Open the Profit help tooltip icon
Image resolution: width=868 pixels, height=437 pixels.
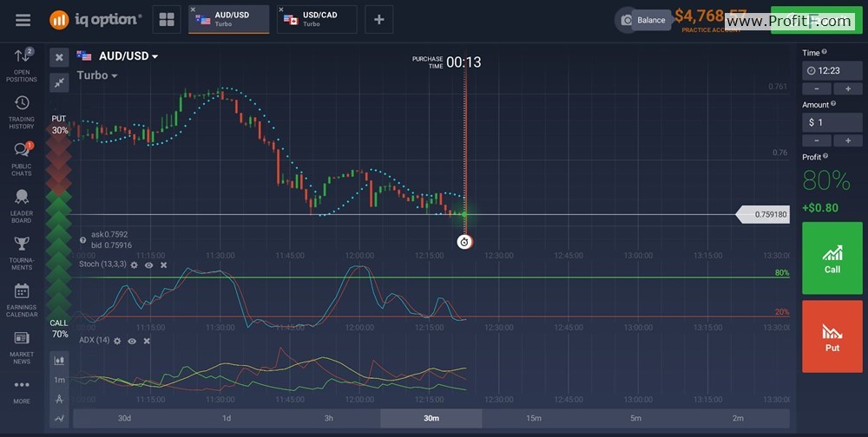point(825,157)
